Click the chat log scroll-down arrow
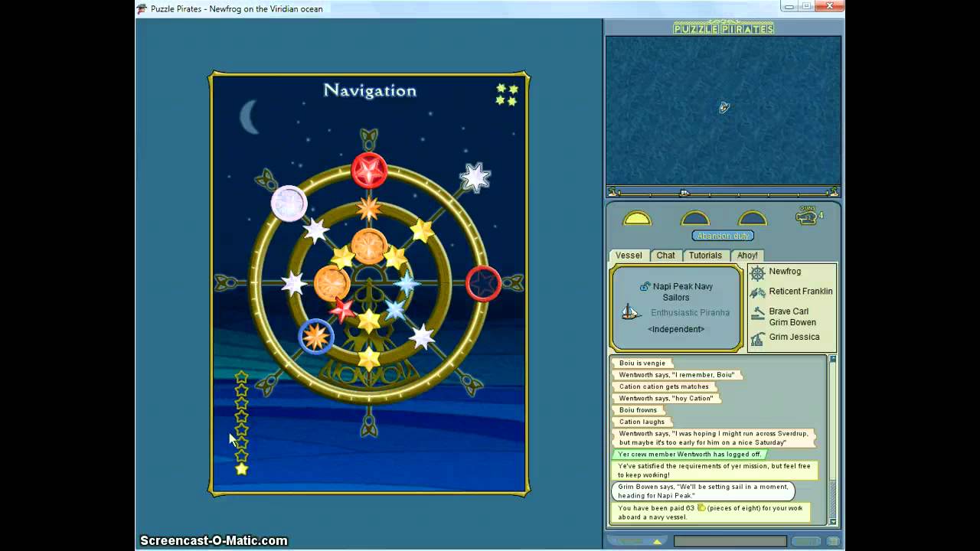Screen dimensions: 980x551 pyautogui.click(x=833, y=521)
